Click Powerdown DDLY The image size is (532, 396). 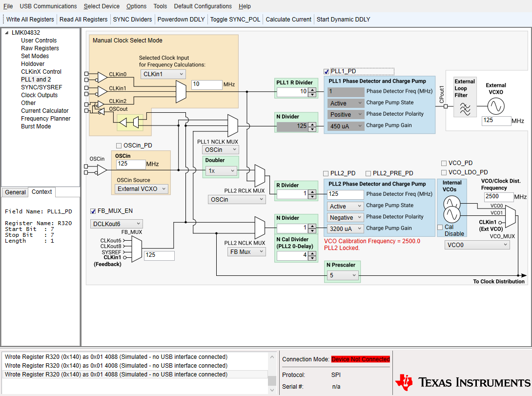181,20
